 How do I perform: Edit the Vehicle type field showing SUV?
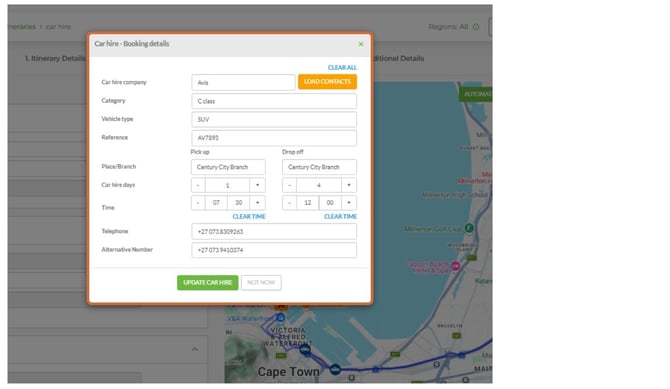coord(274,120)
